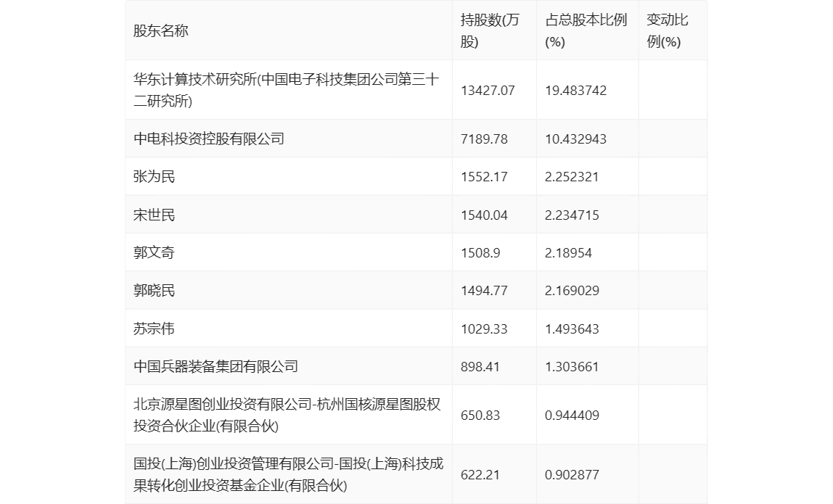Select percentage value 2.252321
The height and width of the screenshot is (504, 833).
tap(572, 177)
